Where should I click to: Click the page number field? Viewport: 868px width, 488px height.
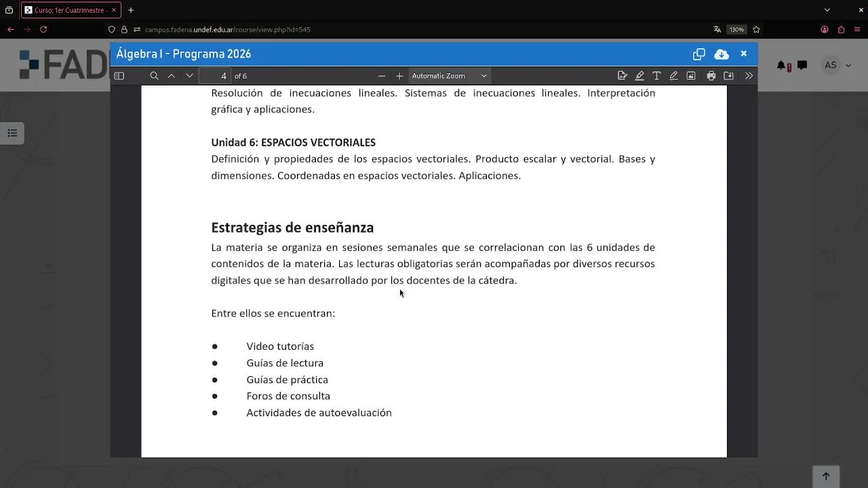pos(216,76)
